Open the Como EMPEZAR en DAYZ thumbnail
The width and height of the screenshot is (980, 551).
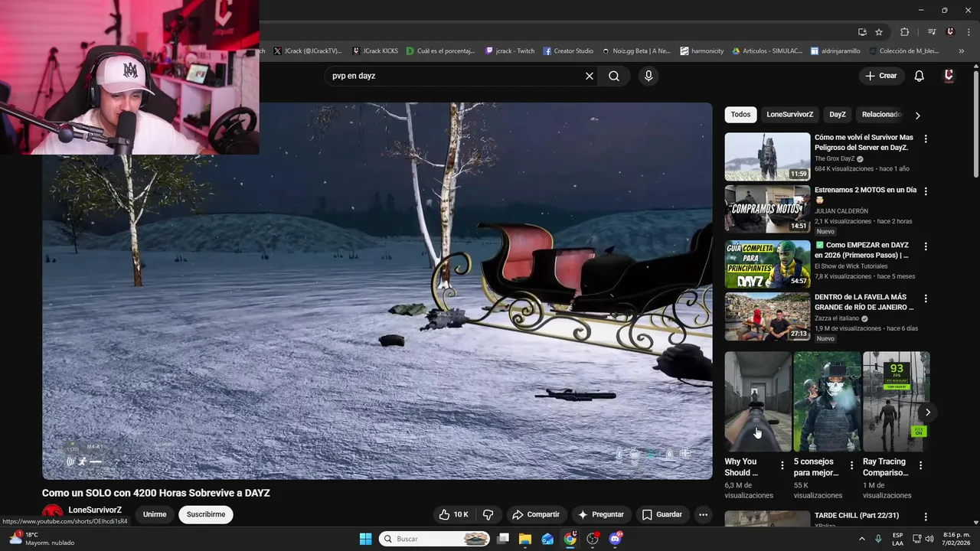pyautogui.click(x=767, y=264)
